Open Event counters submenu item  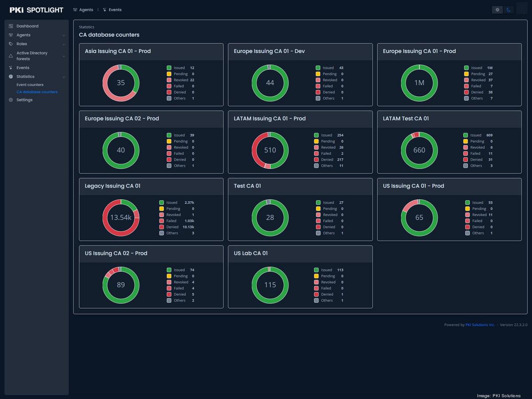coord(30,85)
